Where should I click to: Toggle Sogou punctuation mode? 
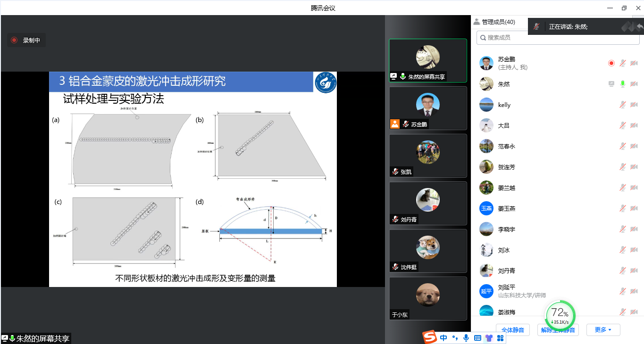coord(455,338)
